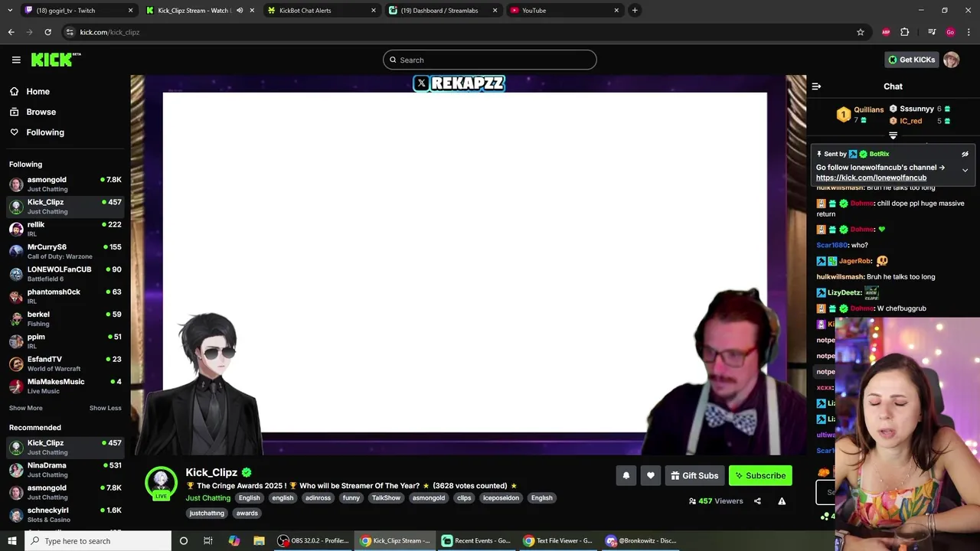Open the hamburger menu beside the Kick logo
This screenshot has width=980, height=551.
pos(16,60)
